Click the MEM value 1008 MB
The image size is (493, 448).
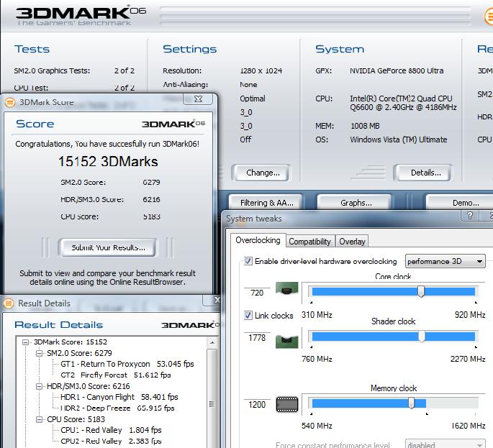pyautogui.click(x=365, y=126)
